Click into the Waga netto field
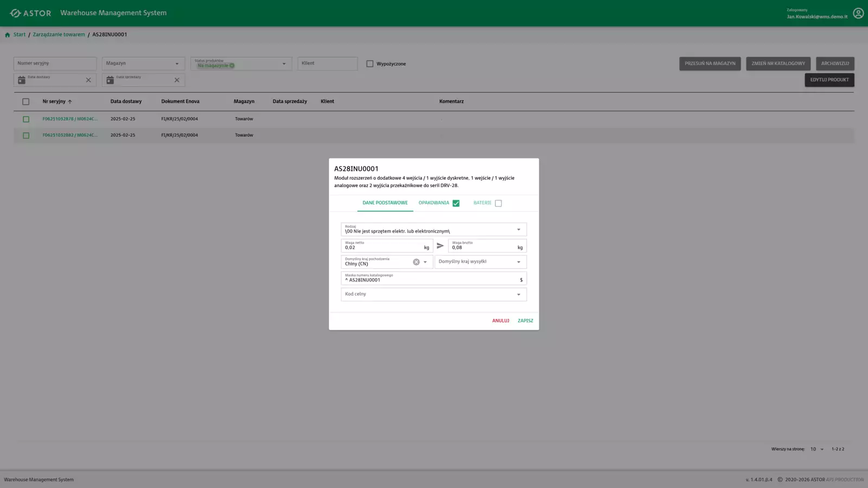Image resolution: width=868 pixels, height=488 pixels. coord(382,248)
